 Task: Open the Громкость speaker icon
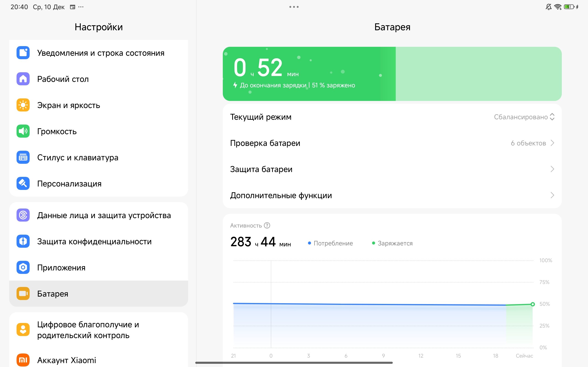coord(23,131)
